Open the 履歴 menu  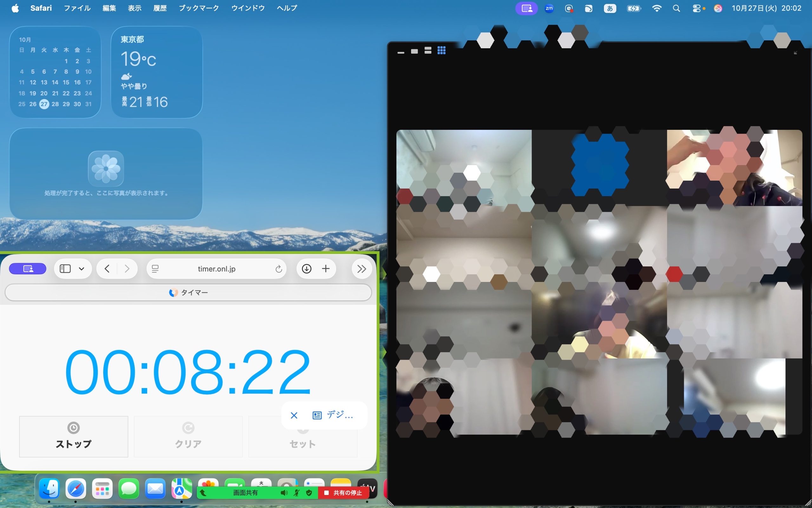160,8
